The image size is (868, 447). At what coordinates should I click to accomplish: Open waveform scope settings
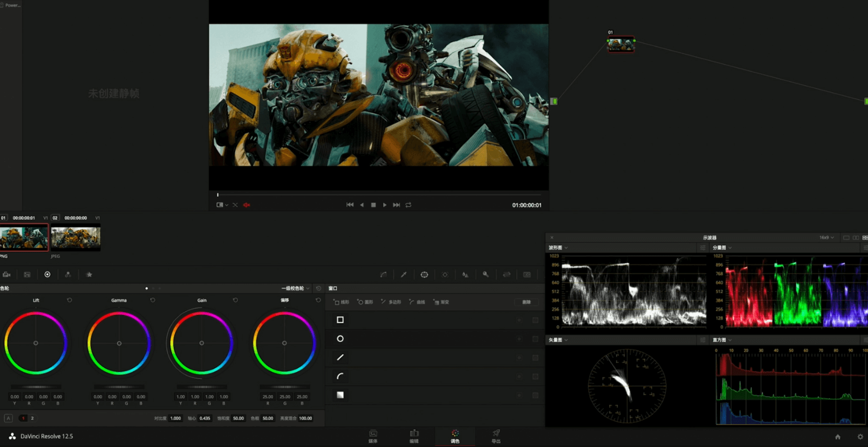(702, 248)
